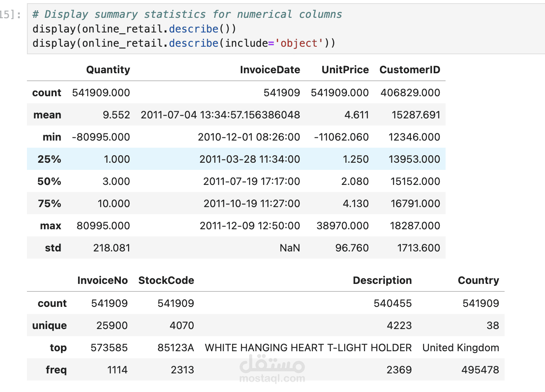Click the NaN cell in InvoiceDate column
Screen dimensions: 545x392
point(290,248)
